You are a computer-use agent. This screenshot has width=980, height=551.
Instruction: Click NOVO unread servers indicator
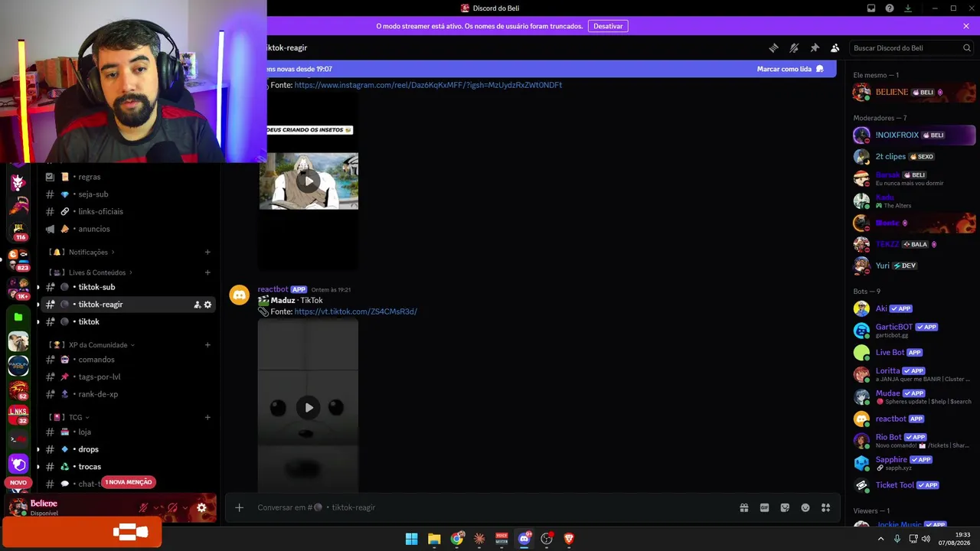18,483
